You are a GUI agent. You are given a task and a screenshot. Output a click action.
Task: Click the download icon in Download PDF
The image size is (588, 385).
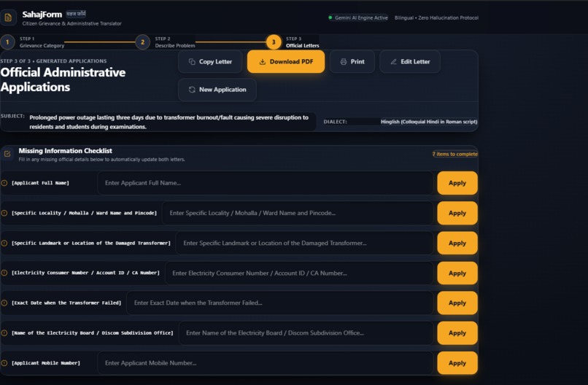(x=263, y=61)
